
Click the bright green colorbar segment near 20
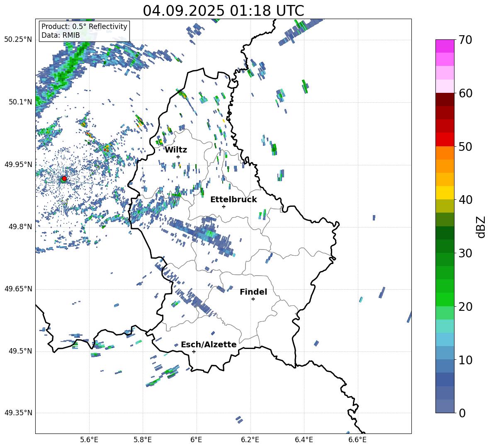point(445,299)
